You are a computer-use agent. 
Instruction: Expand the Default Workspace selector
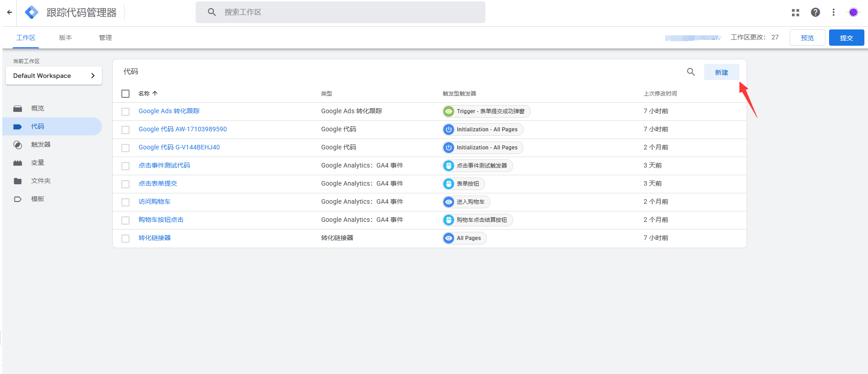coord(54,76)
